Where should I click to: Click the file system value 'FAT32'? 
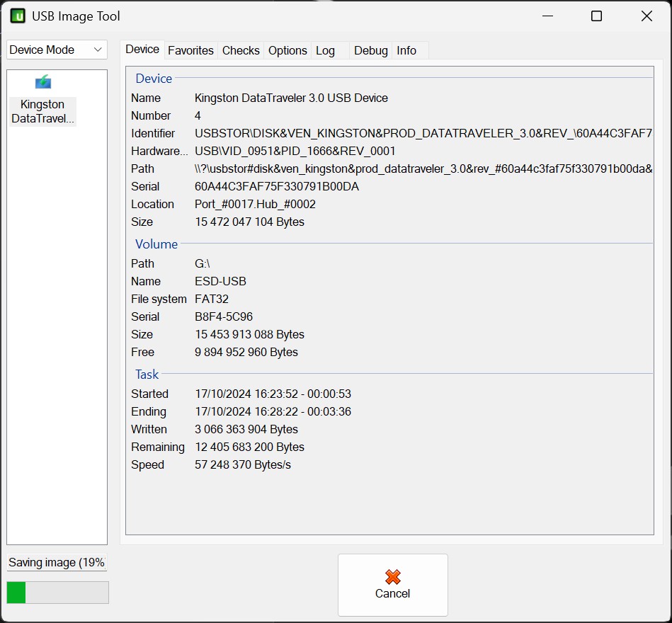(x=212, y=299)
